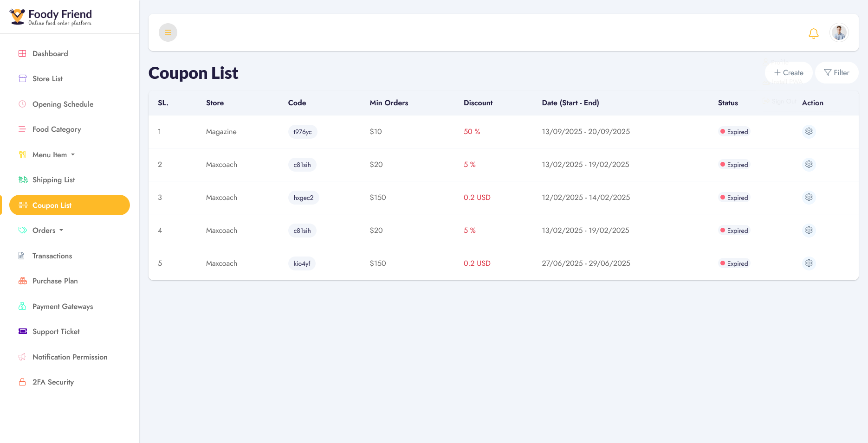Click date range 12/02/2025 - 14/02/2025
Viewport: 868px width, 443px height.
pos(586,198)
